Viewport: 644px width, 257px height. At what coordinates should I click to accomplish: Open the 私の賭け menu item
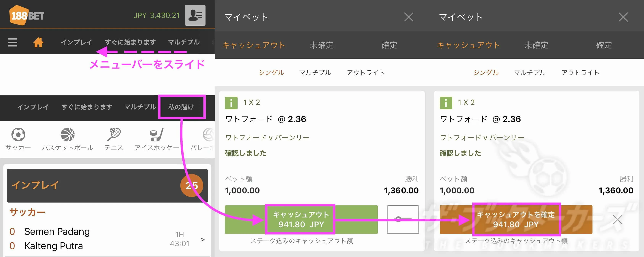181,107
